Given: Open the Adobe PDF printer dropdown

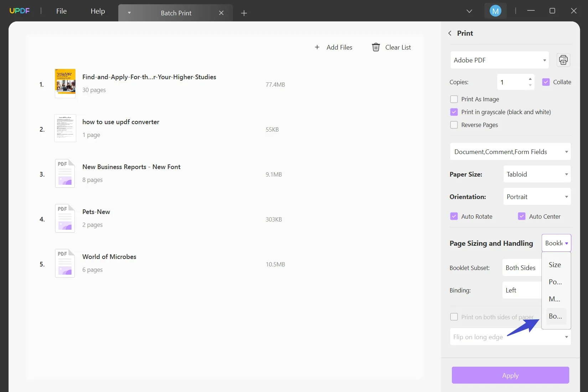Looking at the screenshot, I should pyautogui.click(x=544, y=60).
